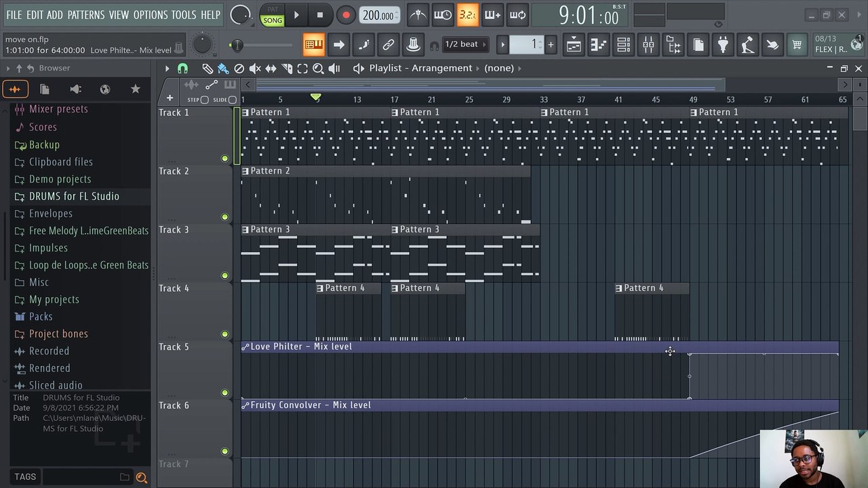Open the Playlist Arrangement selector

click(420, 68)
